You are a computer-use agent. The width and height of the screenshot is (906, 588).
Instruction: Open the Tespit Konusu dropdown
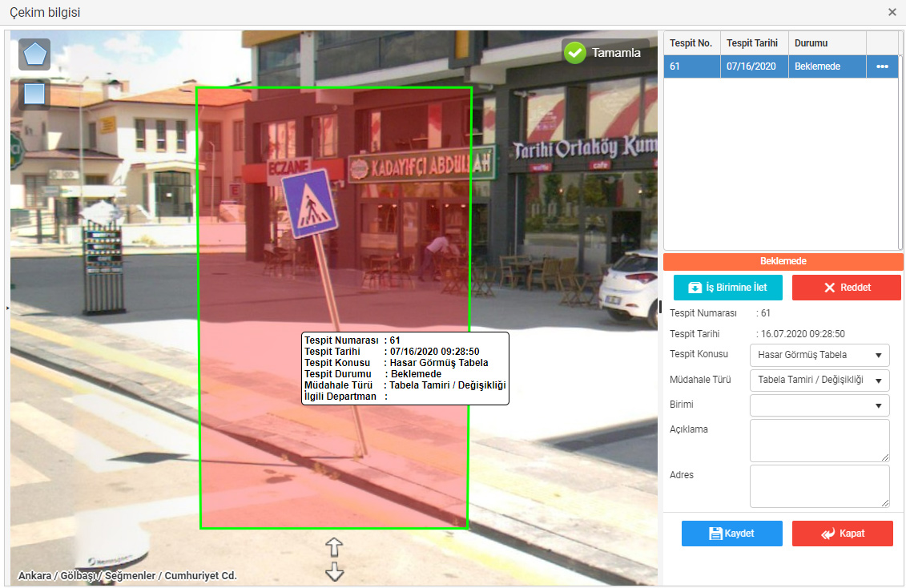click(x=819, y=355)
